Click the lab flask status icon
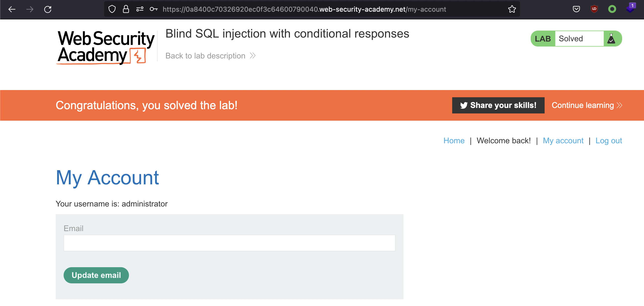644x306 pixels. pos(611,39)
